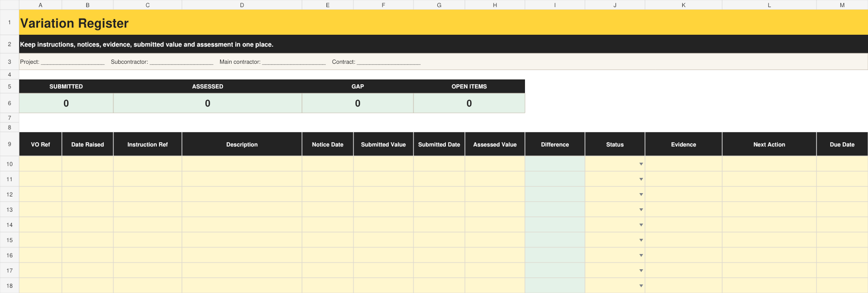868x293 pixels.
Task: Click the Next Action cell in row 15
Action: [769, 240]
